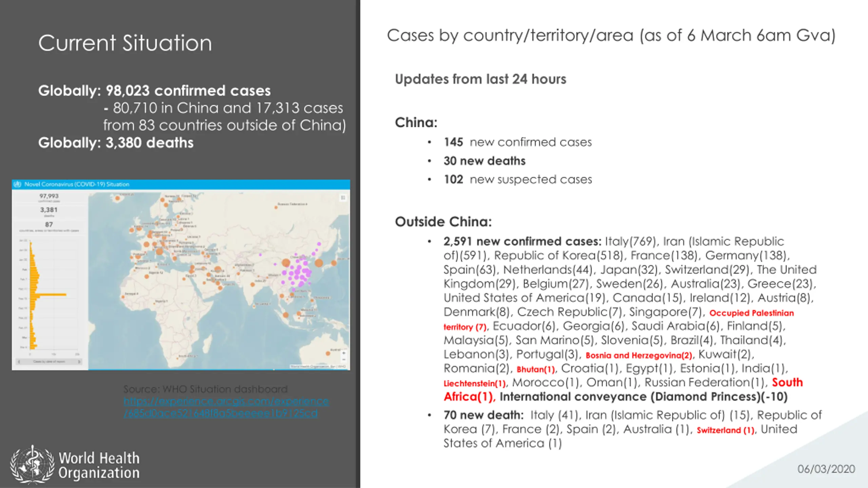Click the 'Cases by country/territory/area' heading
This screenshot has height=488, width=868.
[611, 36]
